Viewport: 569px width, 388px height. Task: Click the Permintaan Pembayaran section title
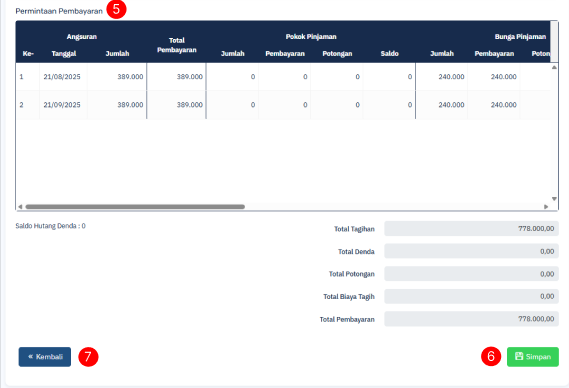tap(59, 11)
